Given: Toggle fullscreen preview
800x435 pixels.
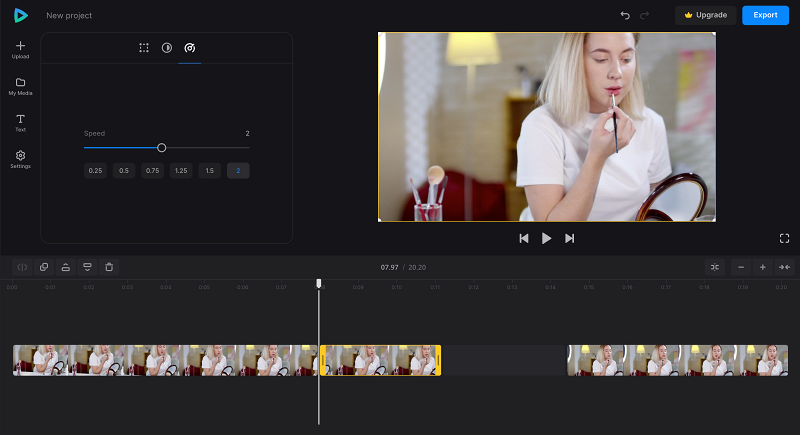Looking at the screenshot, I should (x=785, y=239).
